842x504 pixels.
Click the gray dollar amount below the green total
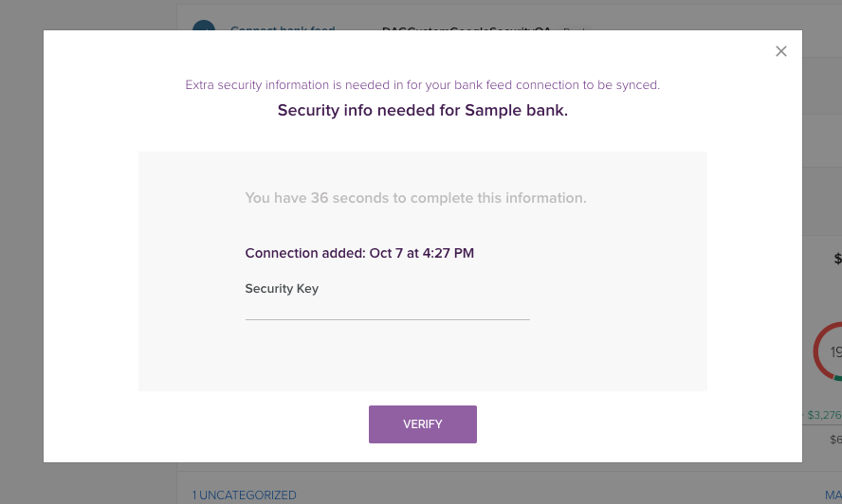835,440
